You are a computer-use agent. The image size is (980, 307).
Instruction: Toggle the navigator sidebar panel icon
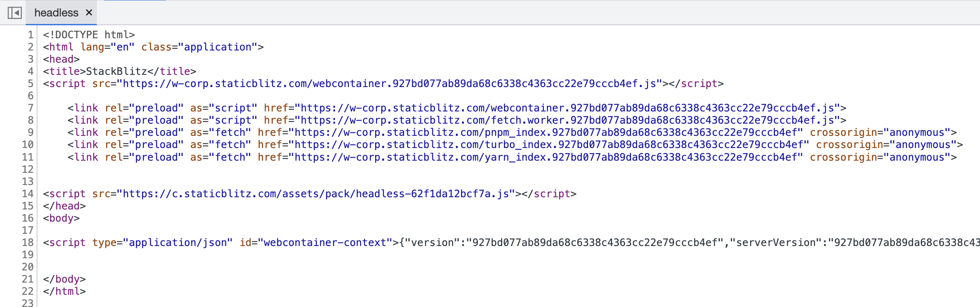pyautogui.click(x=14, y=13)
